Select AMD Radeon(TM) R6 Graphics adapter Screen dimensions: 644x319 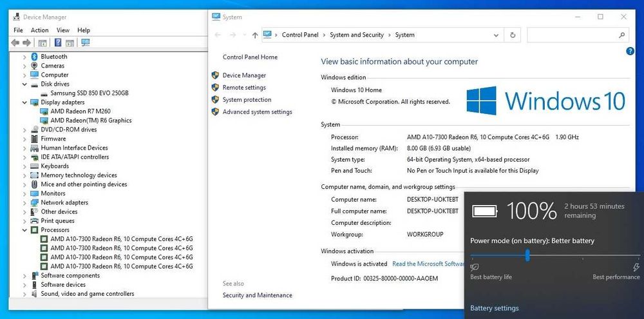91,121
